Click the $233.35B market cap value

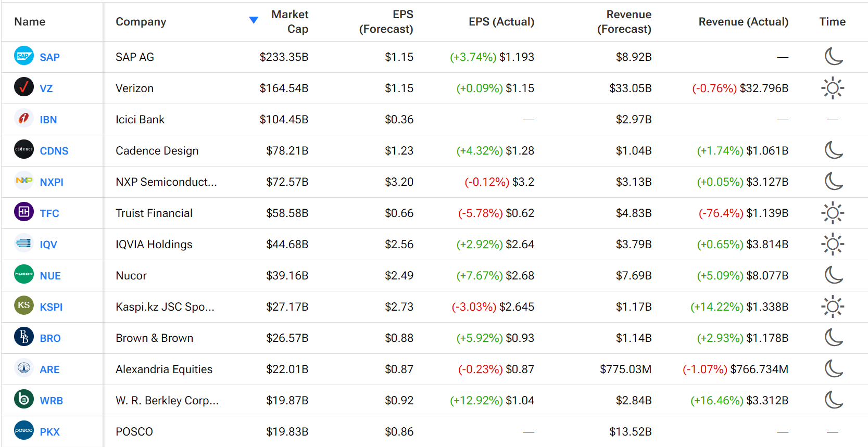[284, 57]
